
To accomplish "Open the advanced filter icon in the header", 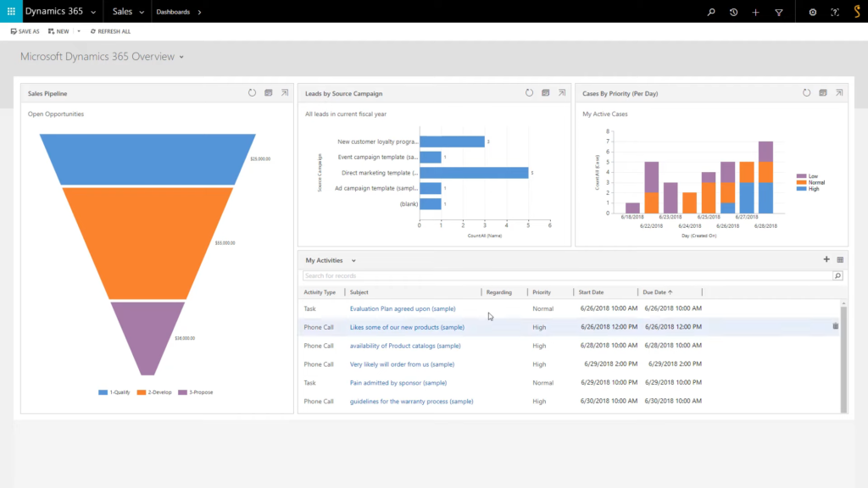I will pos(780,12).
